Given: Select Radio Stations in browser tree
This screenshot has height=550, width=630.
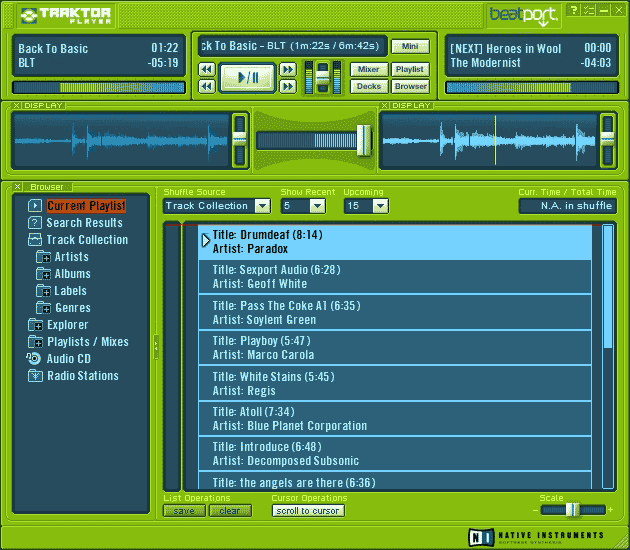Looking at the screenshot, I should click(83, 376).
